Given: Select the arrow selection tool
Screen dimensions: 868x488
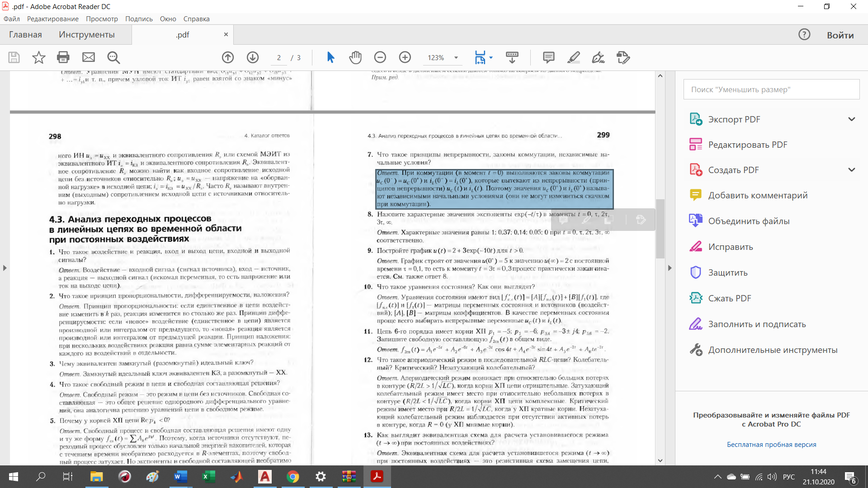Looking at the screenshot, I should point(330,57).
